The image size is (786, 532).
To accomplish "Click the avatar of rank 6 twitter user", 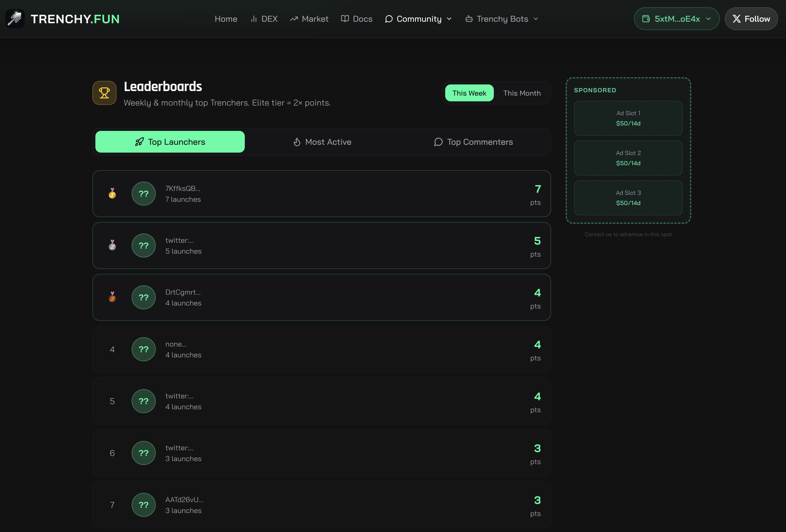I will [x=144, y=453].
